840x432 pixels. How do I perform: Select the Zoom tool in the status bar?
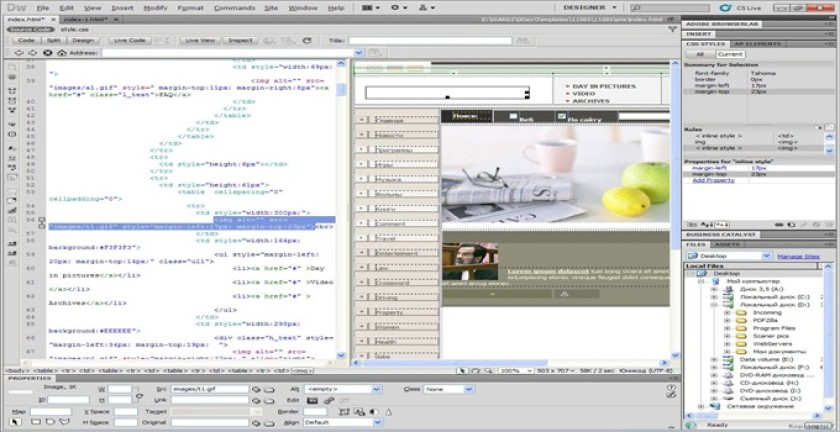click(490, 370)
